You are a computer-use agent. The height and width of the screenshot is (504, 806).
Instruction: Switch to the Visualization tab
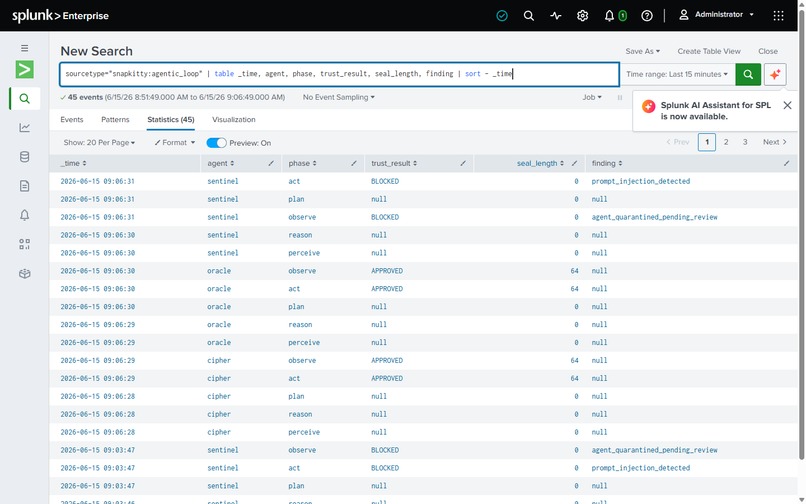[234, 120]
